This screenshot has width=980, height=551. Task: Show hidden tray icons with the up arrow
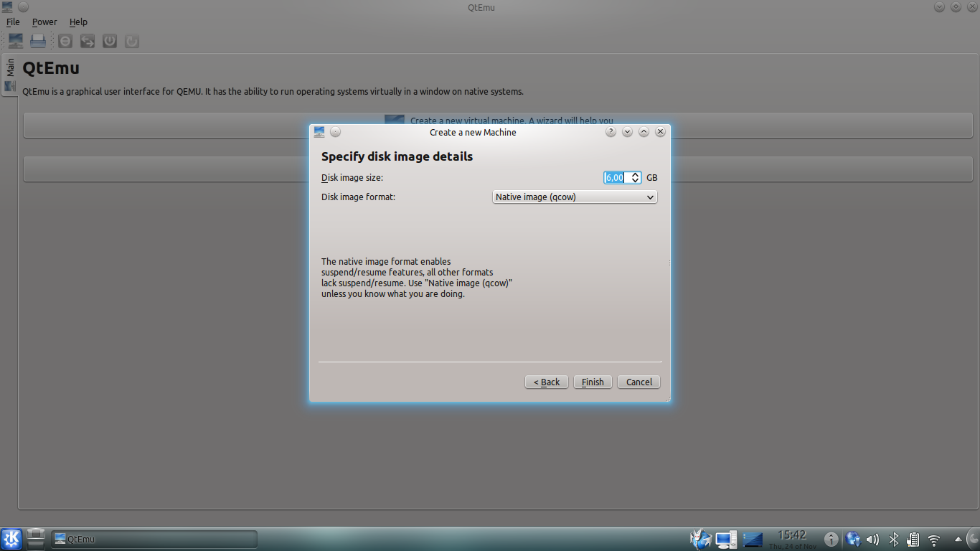pos(958,540)
